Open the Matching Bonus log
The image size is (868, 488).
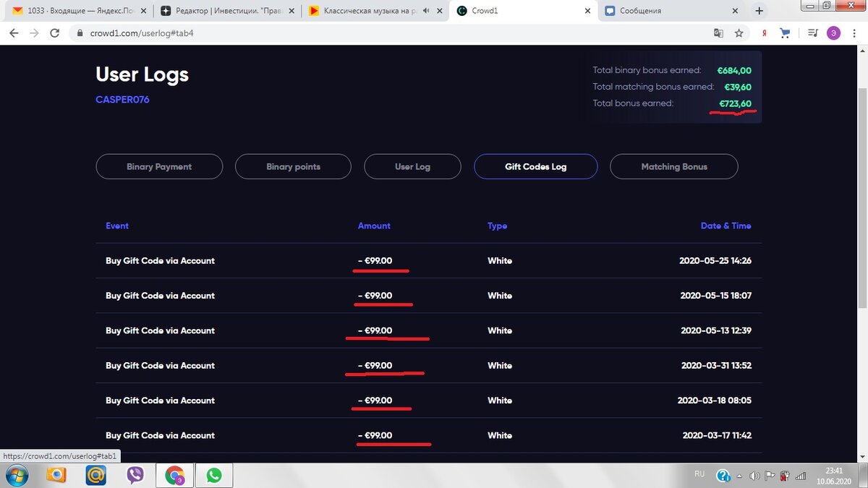[x=674, y=166]
